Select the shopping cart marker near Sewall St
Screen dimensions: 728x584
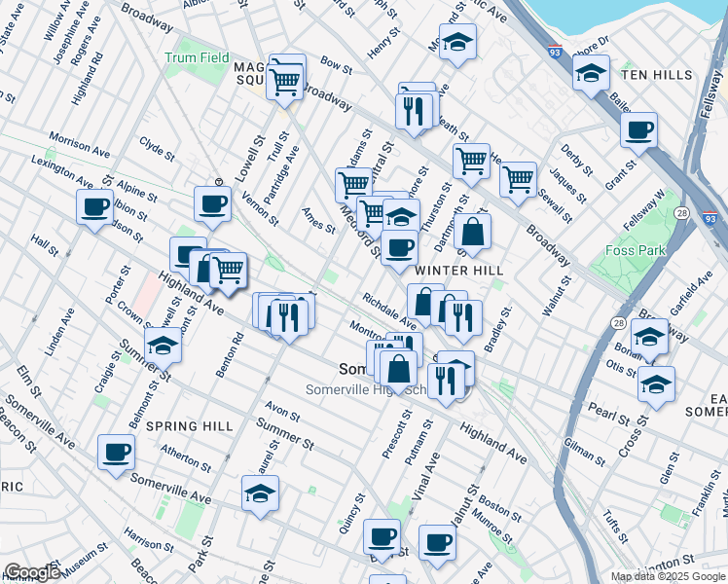pyautogui.click(x=518, y=179)
